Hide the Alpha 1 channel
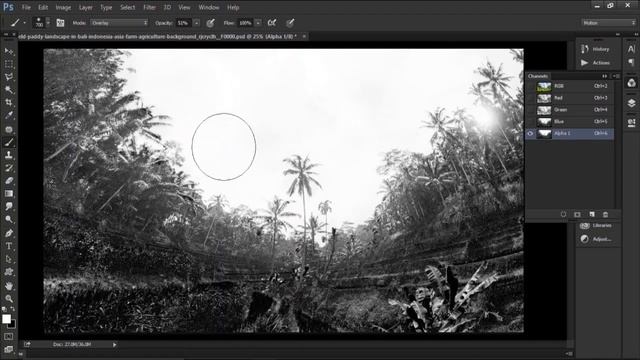Screen dimensions: 640x360 point(530,133)
